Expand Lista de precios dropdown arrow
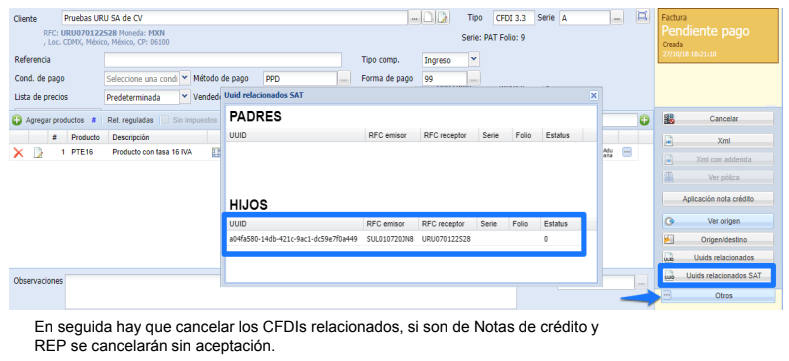This screenshot has height=361, width=789. [x=185, y=97]
